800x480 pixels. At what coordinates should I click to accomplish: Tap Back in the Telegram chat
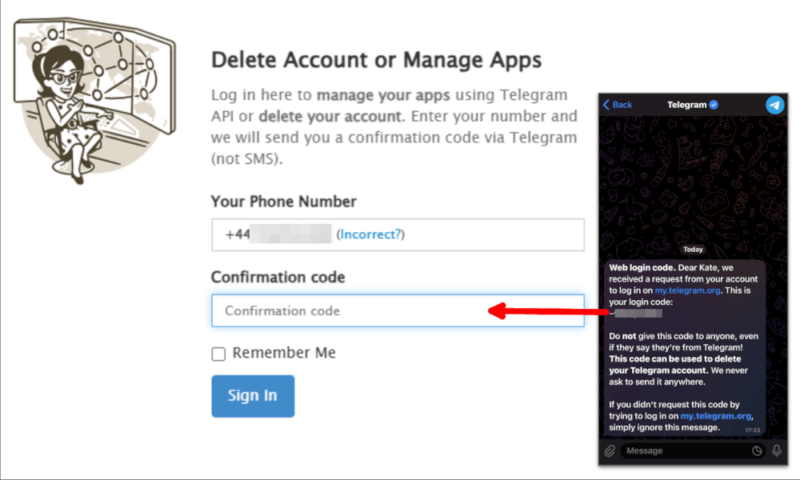pyautogui.click(x=618, y=105)
